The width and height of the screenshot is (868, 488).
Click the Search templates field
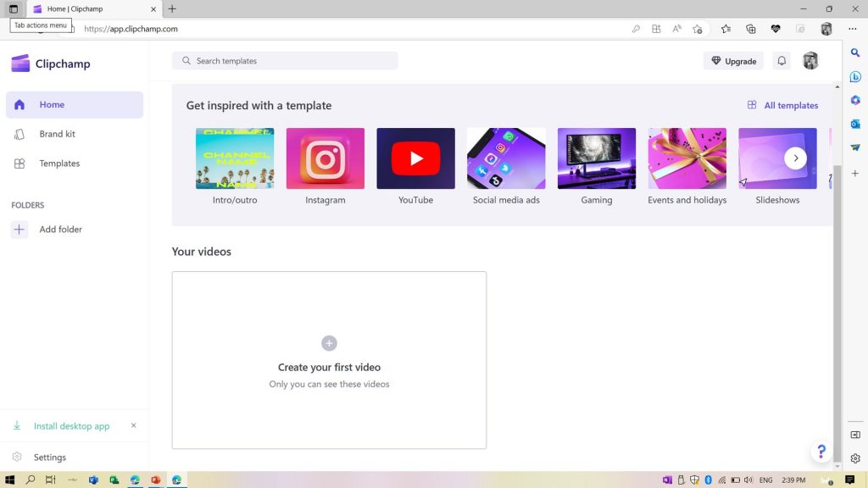click(285, 61)
